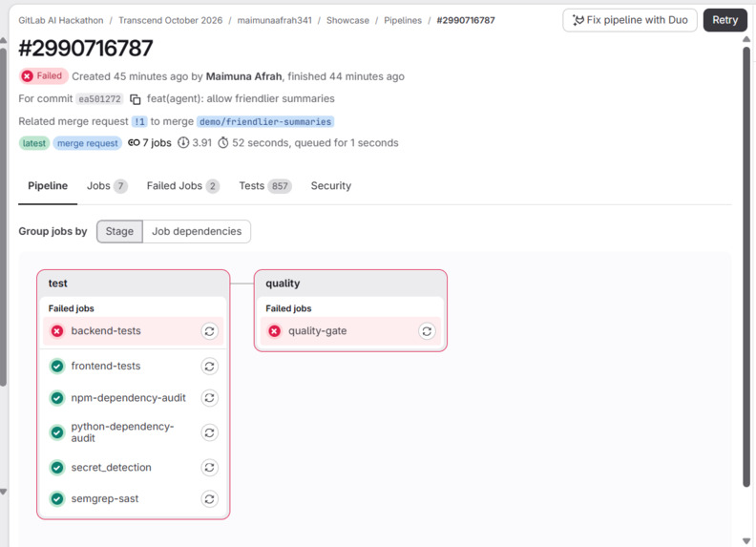756x547 pixels.
Task: Open Transcend October 2026 breadcrumb
Action: tap(171, 20)
